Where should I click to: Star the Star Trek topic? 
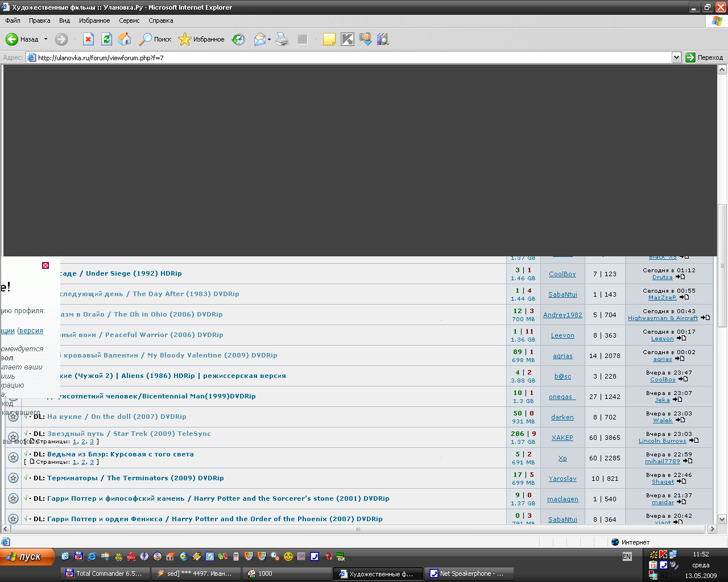[13, 437]
